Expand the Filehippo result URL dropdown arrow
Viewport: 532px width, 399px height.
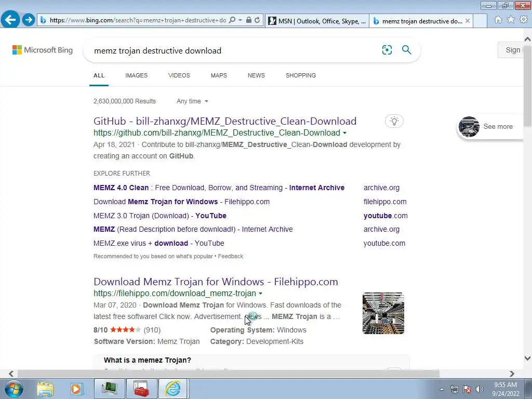(261, 294)
